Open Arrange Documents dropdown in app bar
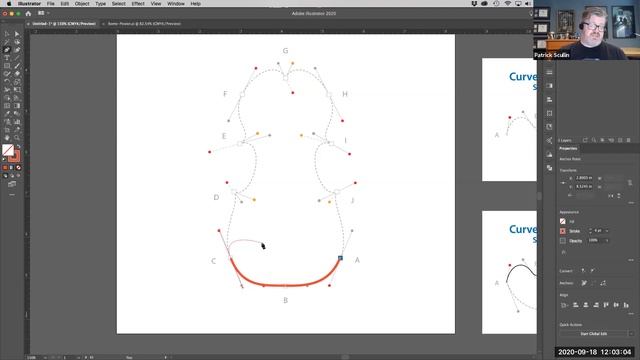This screenshot has width=640, height=360. 43,13
